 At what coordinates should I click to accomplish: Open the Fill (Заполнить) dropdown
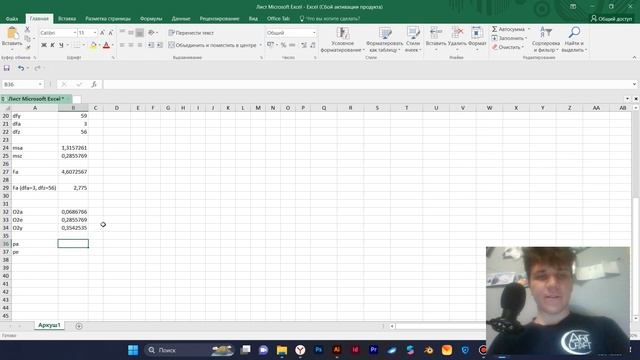click(509, 38)
